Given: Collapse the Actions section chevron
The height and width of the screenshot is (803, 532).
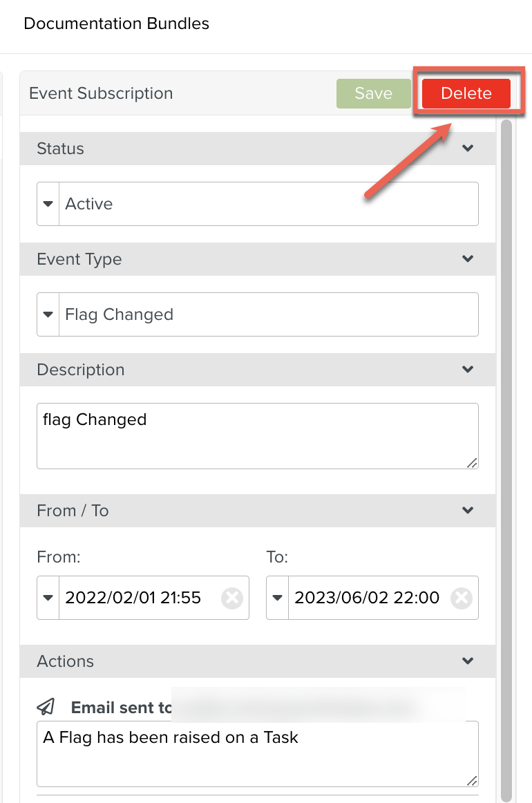Looking at the screenshot, I should (468, 661).
